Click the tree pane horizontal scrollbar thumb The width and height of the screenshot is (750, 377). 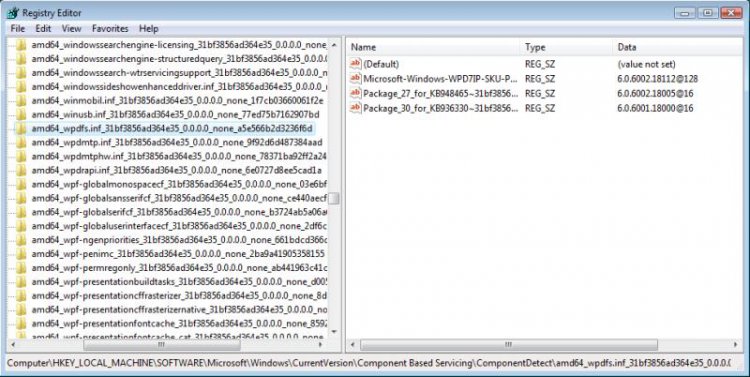pyautogui.click(x=162, y=344)
